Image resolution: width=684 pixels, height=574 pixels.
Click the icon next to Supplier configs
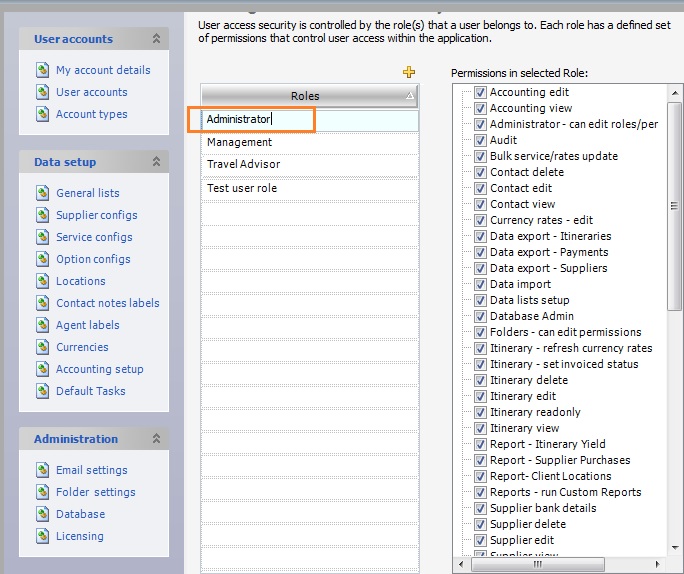tap(42, 215)
